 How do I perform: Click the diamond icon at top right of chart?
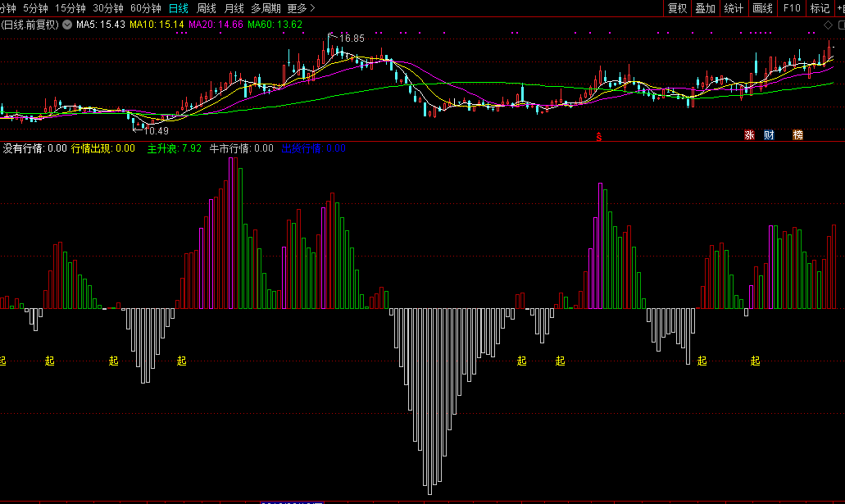829,25
